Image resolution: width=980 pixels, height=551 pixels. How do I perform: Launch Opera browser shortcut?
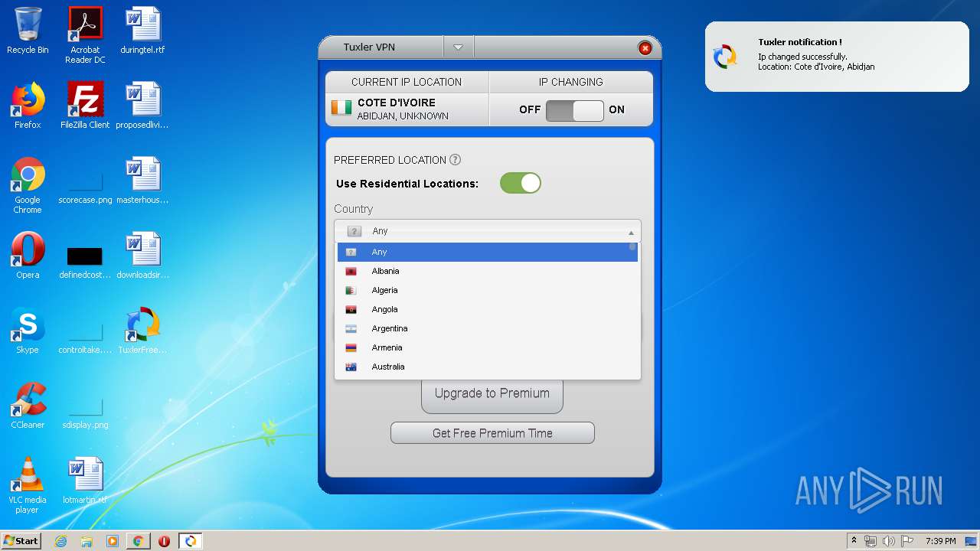click(x=28, y=256)
